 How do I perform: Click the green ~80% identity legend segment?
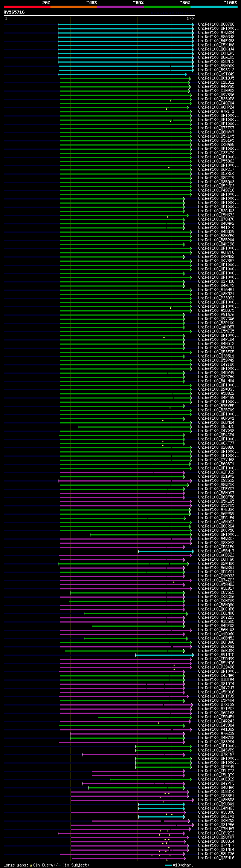click(x=167, y=7)
